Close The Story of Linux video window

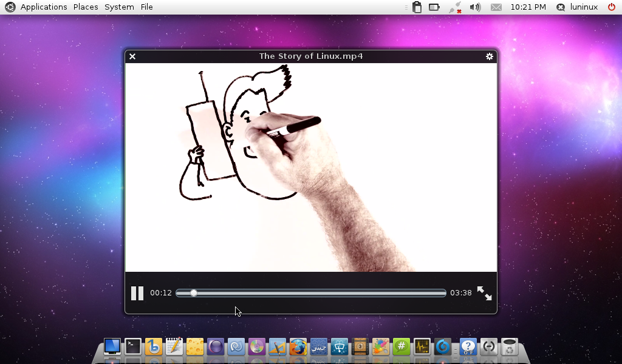tap(132, 56)
